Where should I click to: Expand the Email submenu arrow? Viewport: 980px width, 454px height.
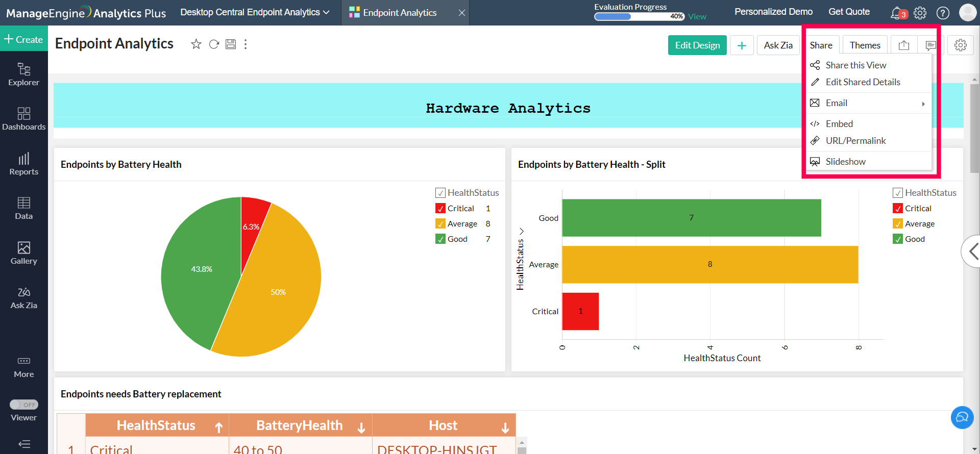[923, 104]
